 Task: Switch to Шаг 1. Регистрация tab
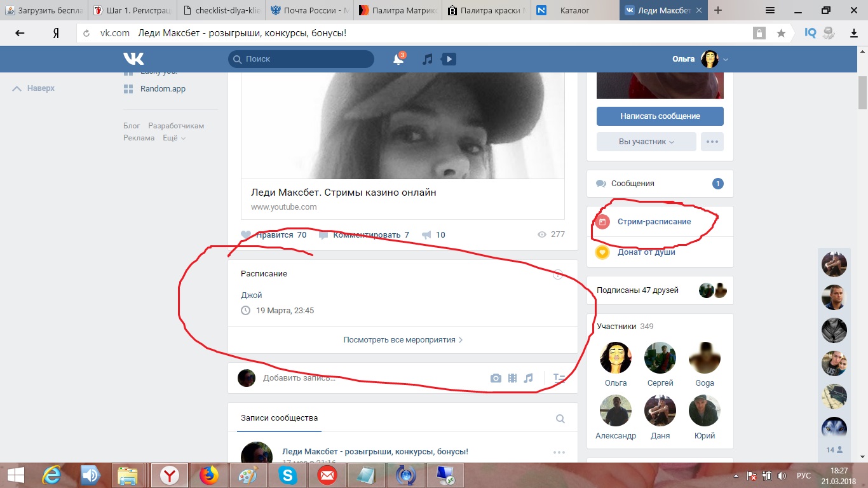tap(132, 10)
